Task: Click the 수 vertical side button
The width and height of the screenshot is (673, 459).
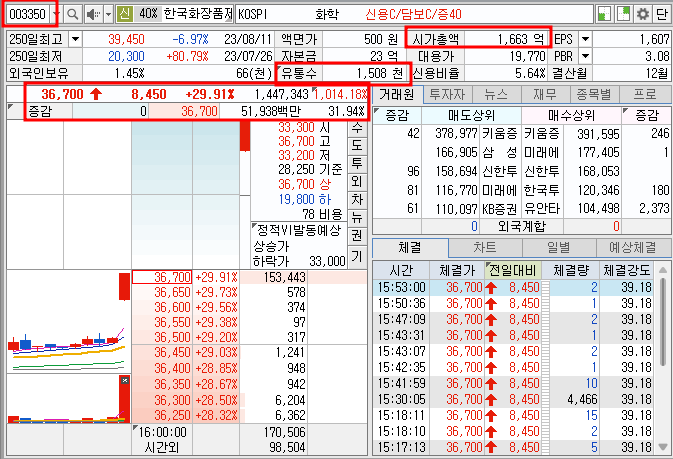Action: 357,128
